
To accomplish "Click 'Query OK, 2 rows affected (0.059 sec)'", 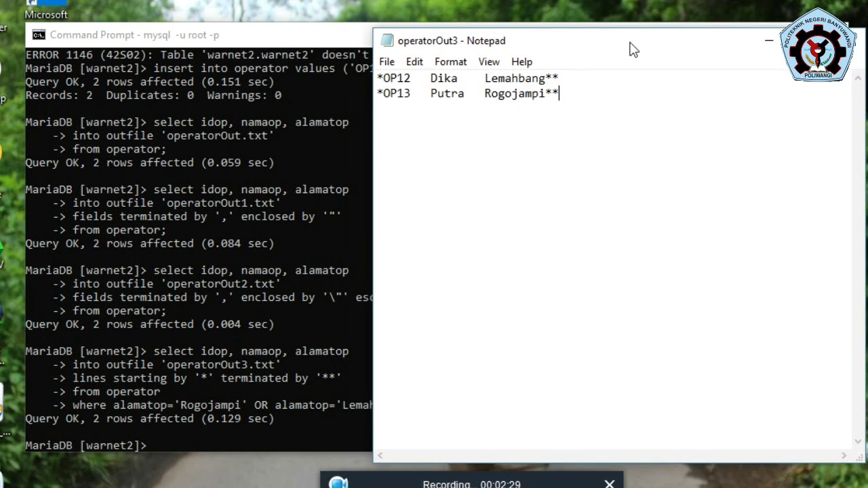I will [x=150, y=163].
